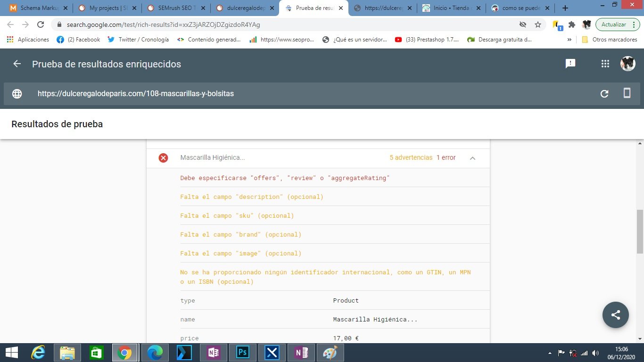This screenshot has width=644, height=362.
Task: Open the 'Descarga gratuita d...' bookmark
Action: (x=499, y=40)
